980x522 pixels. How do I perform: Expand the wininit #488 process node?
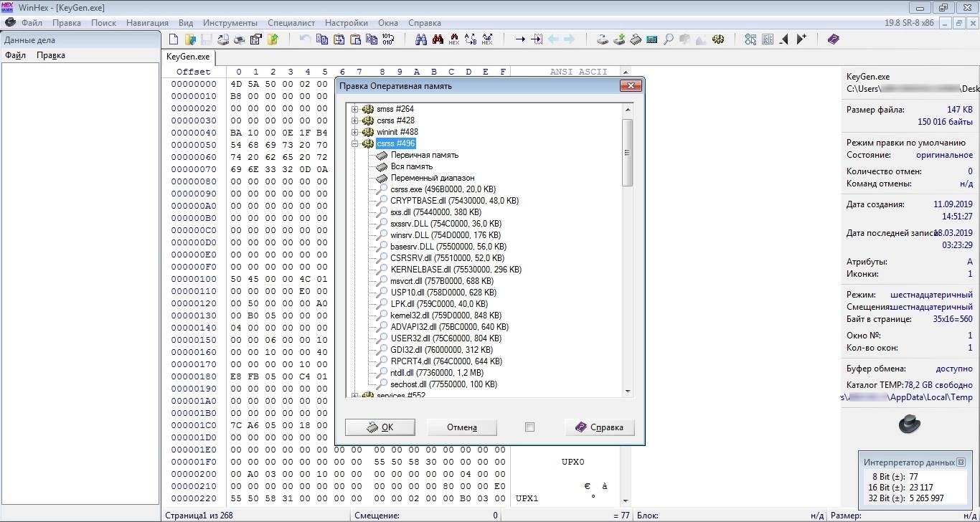point(354,132)
